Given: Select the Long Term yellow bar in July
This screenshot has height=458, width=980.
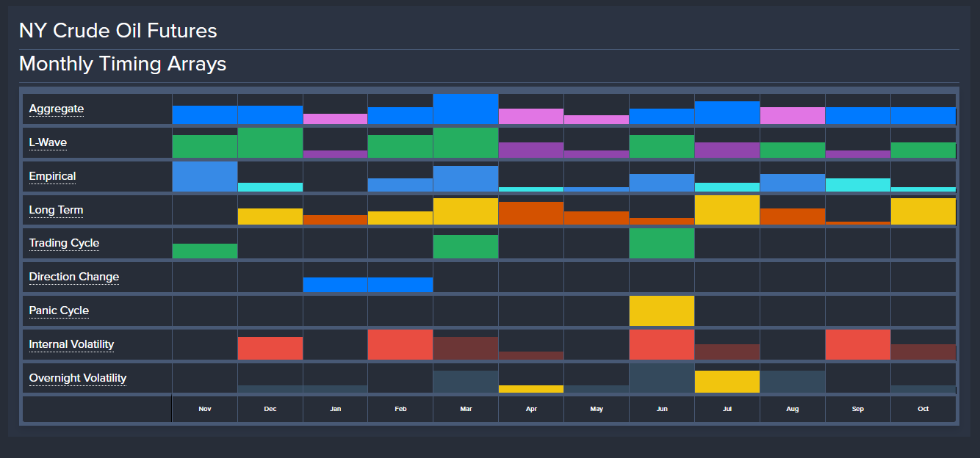Looking at the screenshot, I should coord(727,210).
